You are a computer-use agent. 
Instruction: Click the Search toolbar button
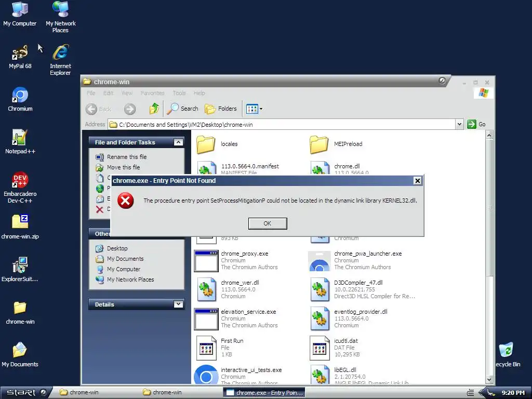tap(183, 109)
